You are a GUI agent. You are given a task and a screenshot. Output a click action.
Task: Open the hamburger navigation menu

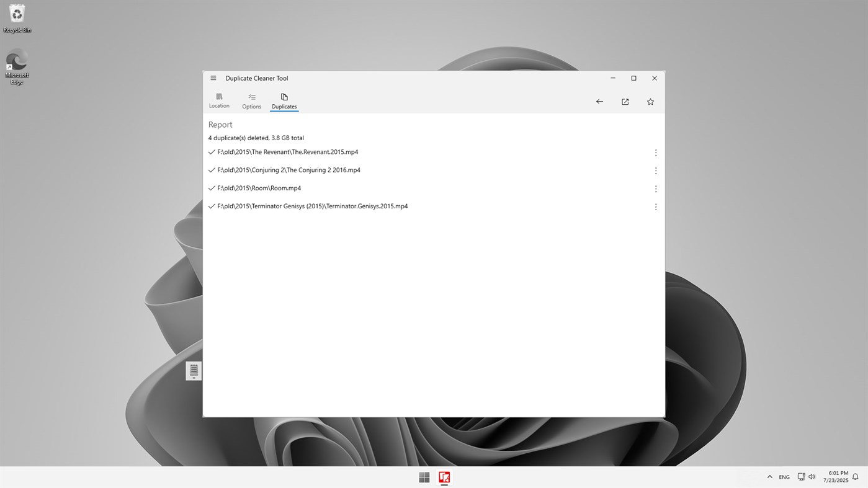click(x=213, y=78)
